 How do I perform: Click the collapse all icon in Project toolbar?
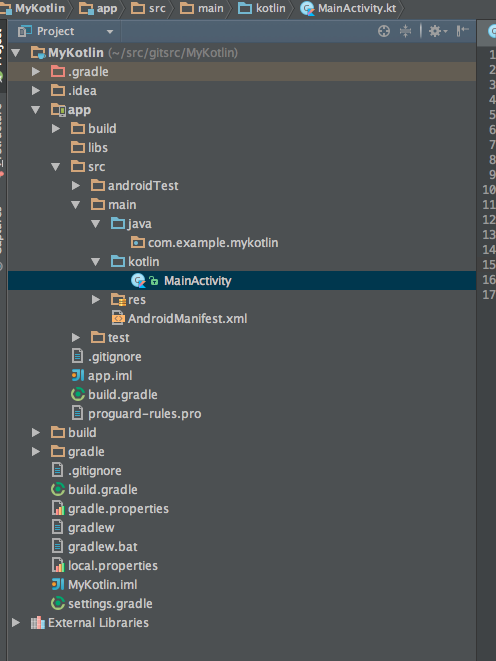tap(405, 31)
